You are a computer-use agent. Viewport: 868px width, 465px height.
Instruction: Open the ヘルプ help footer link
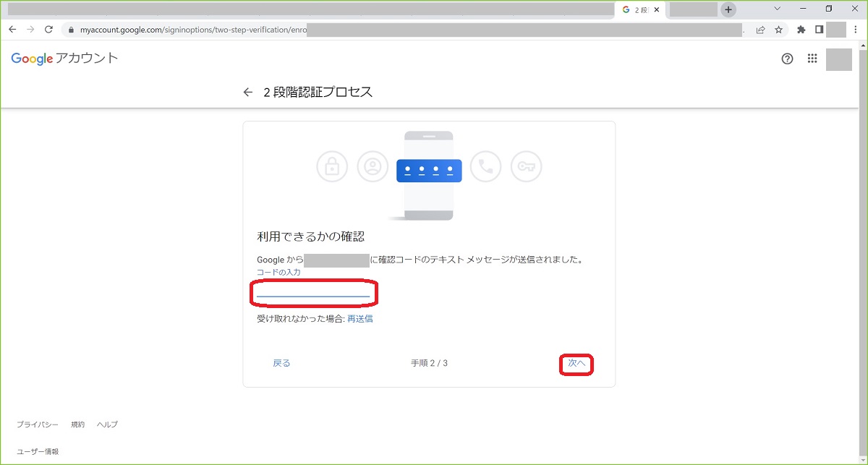click(x=107, y=425)
